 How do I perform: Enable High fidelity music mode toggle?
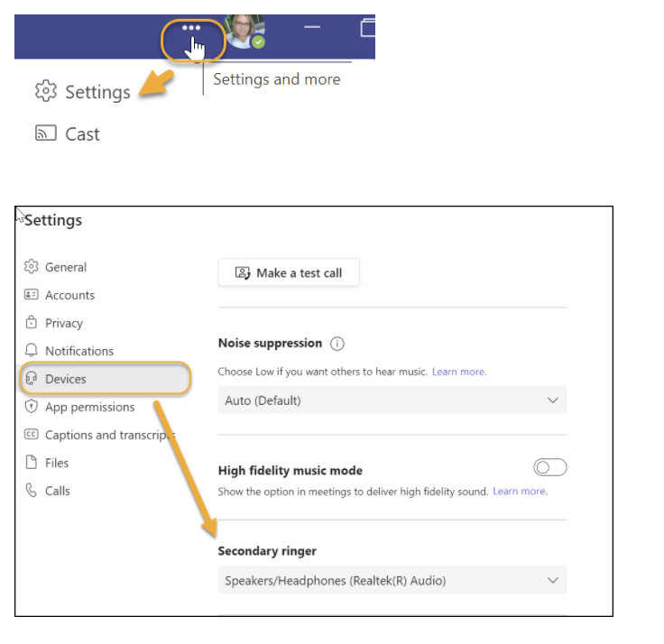coord(549,467)
